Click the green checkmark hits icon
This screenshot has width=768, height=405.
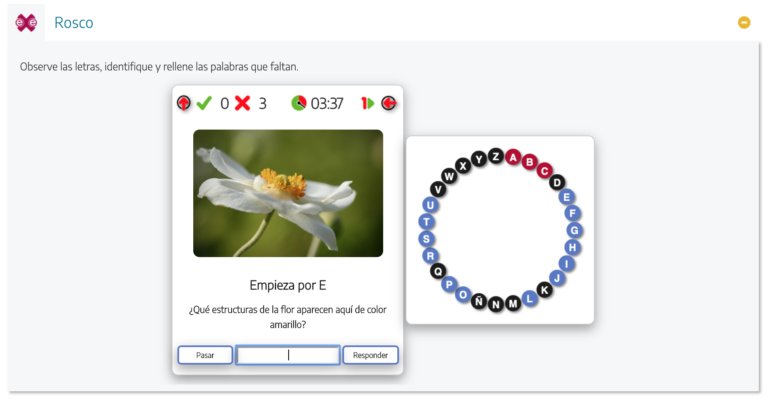coord(204,103)
